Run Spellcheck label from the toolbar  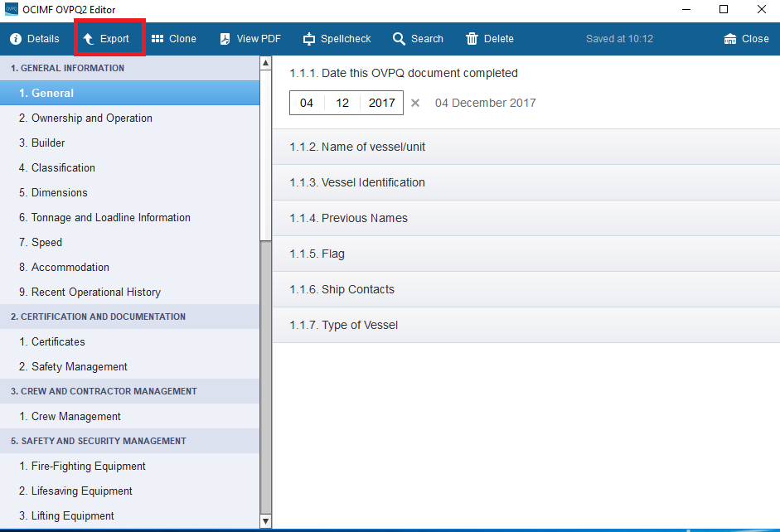point(346,39)
